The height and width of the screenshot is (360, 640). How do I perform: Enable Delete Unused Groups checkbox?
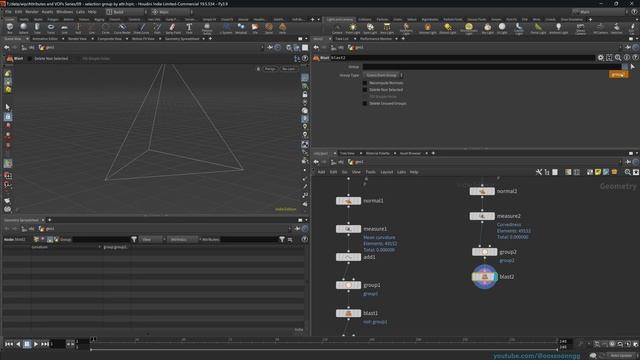[365, 103]
